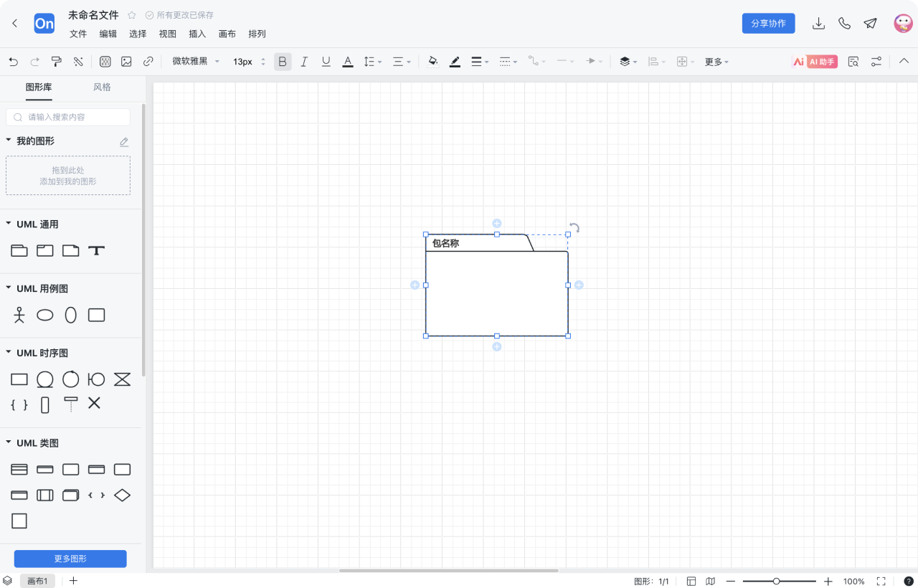Click the 更多图形 button

coord(70,559)
